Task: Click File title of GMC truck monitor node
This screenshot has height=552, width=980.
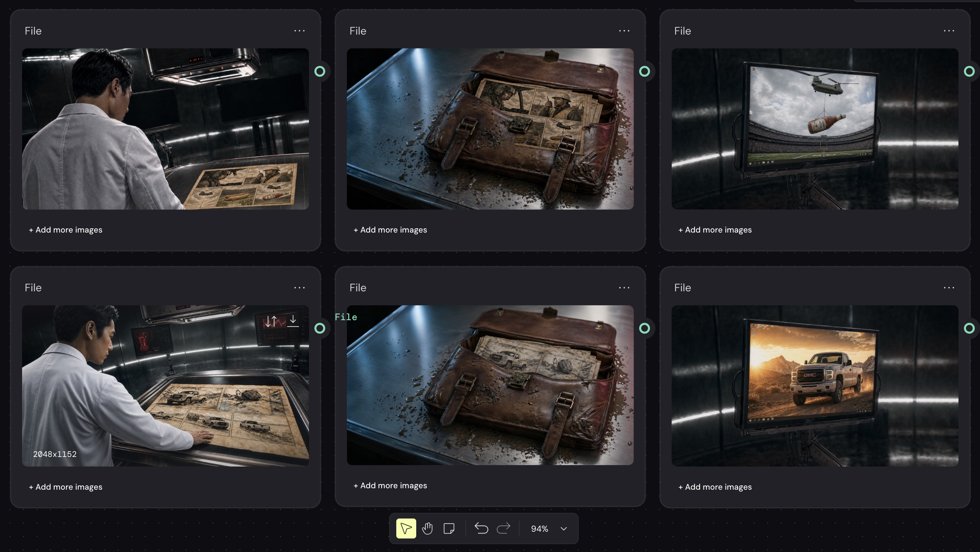Action: coord(682,288)
